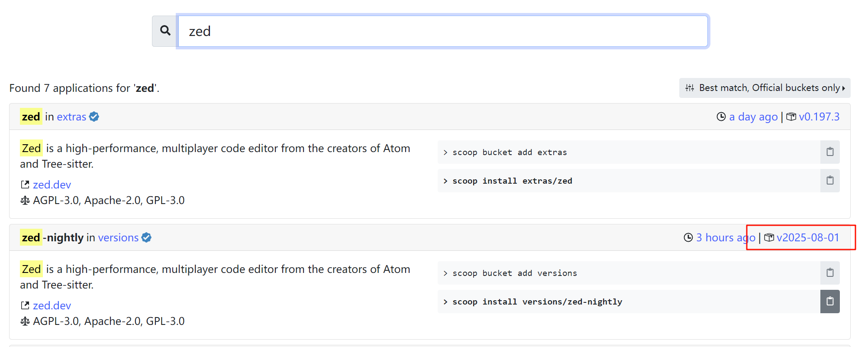
Task: Click the package icon beside v0.197.3
Action: click(x=791, y=117)
